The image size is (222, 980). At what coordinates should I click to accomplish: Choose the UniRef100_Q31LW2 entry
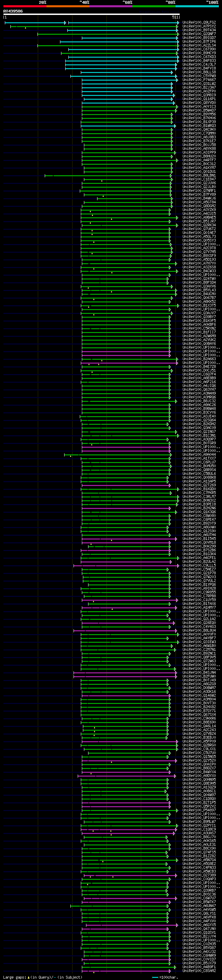point(199,84)
